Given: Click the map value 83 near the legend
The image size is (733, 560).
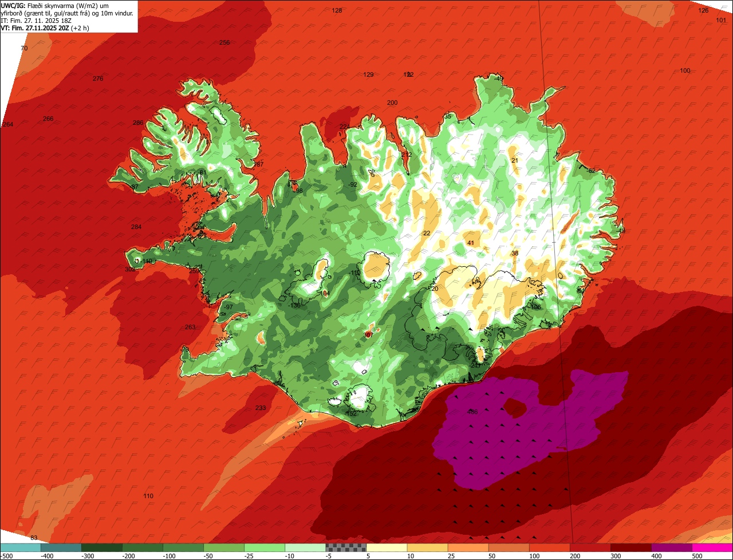Looking at the screenshot, I should point(34,538).
